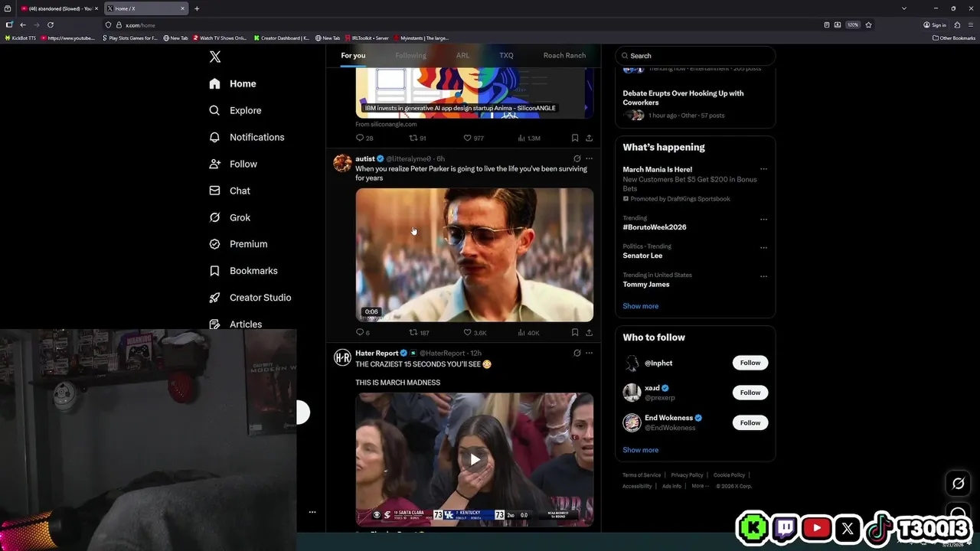Toggle reader view in the address bar
The width and height of the screenshot is (980, 551).
(826, 24)
